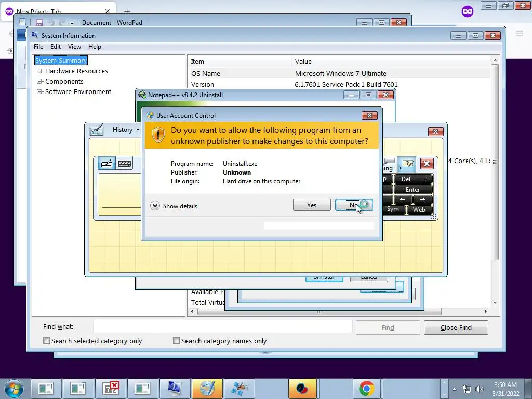Open a new browser tab with plus
532x399 pixels.
(x=127, y=11)
